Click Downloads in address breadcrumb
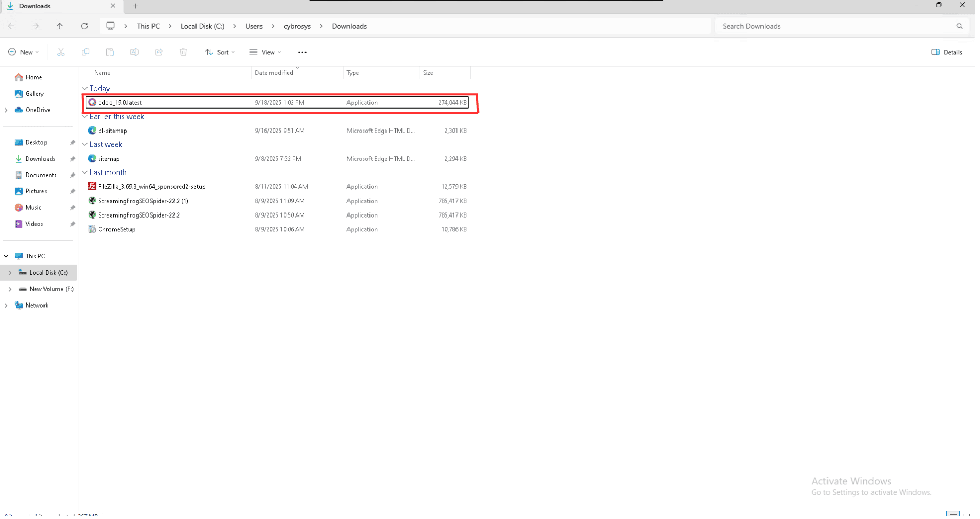The height and width of the screenshot is (519, 980). (x=352, y=26)
